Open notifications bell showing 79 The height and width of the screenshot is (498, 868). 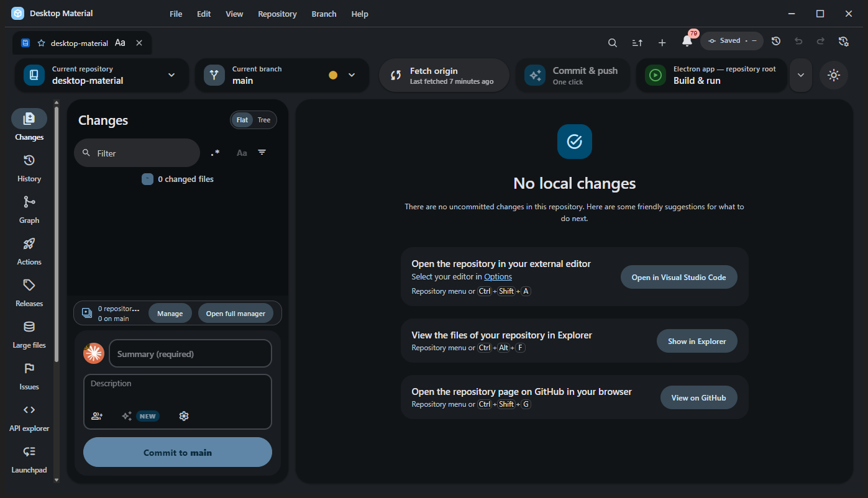687,41
